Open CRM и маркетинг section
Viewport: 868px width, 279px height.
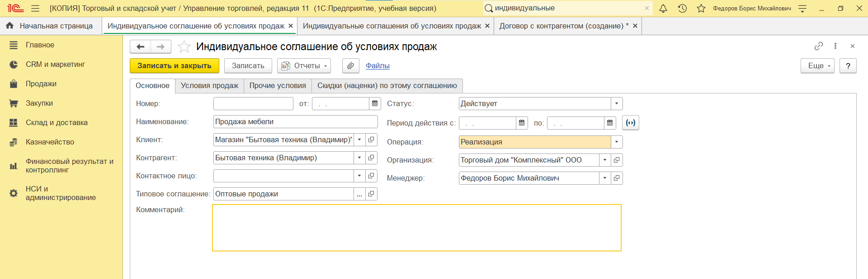(x=55, y=64)
